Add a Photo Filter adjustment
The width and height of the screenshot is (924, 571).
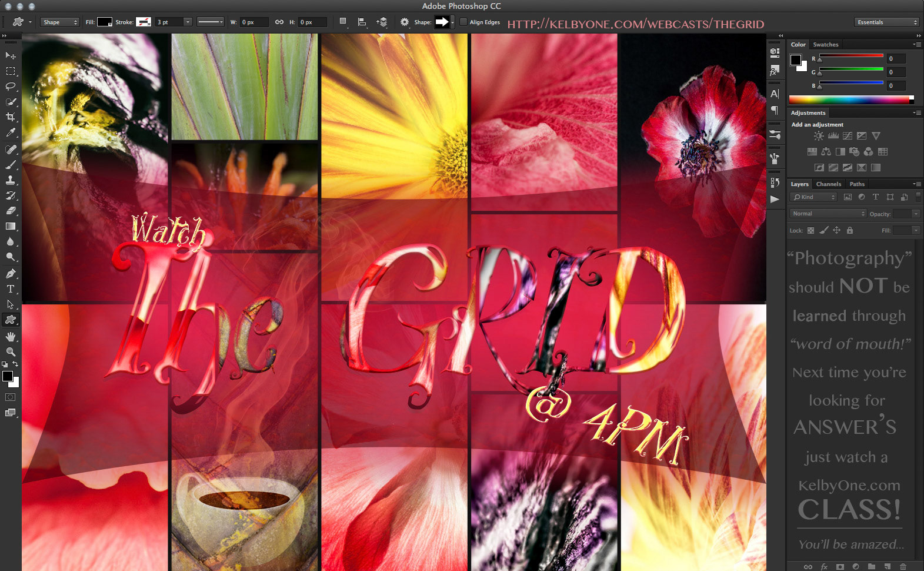click(854, 152)
